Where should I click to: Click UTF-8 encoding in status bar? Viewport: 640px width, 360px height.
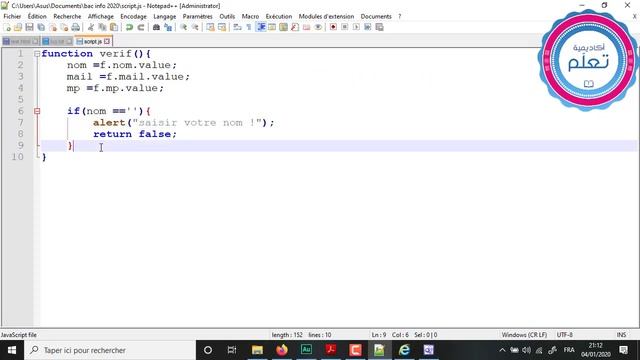(565, 335)
